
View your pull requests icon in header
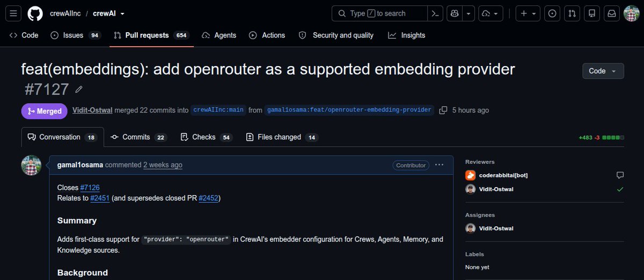click(x=572, y=13)
